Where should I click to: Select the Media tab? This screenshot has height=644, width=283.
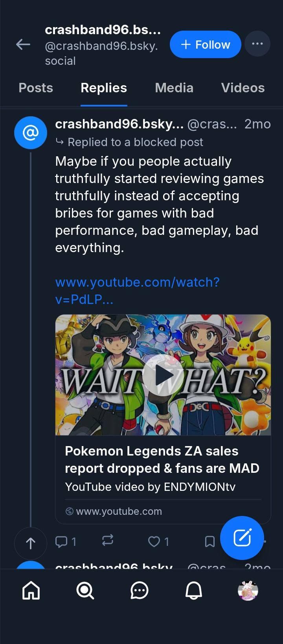tap(174, 88)
